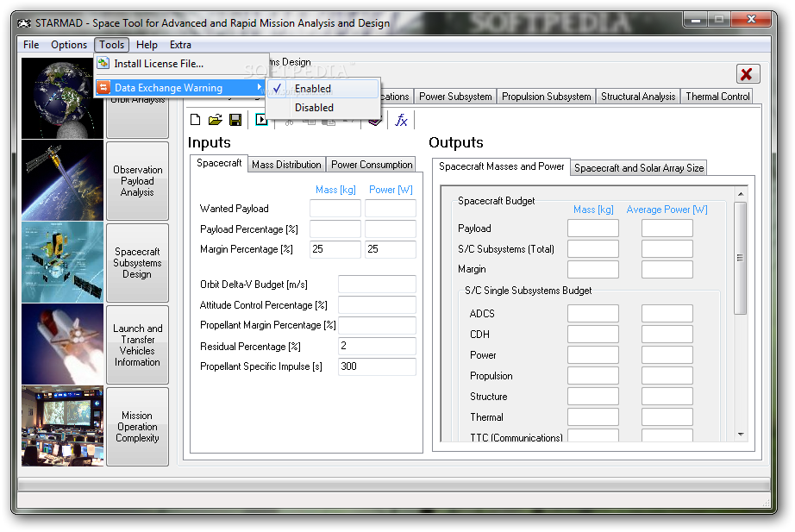The height and width of the screenshot is (532, 795).
Task: Click Structure Mass output field
Action: (593, 397)
